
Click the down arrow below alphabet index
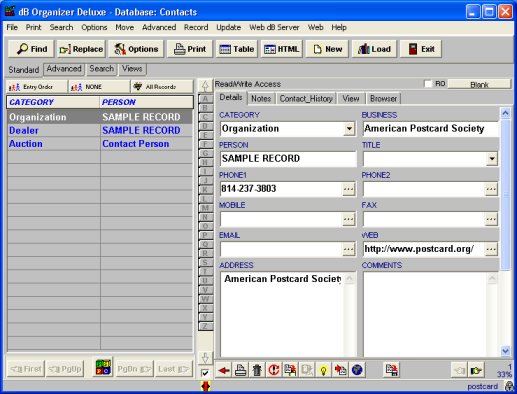click(x=205, y=358)
